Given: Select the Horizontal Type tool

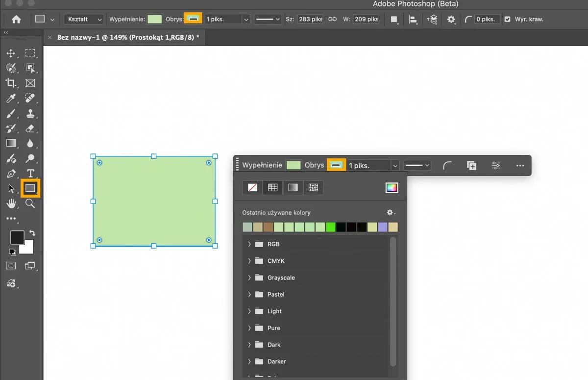Looking at the screenshot, I should click(x=30, y=174).
